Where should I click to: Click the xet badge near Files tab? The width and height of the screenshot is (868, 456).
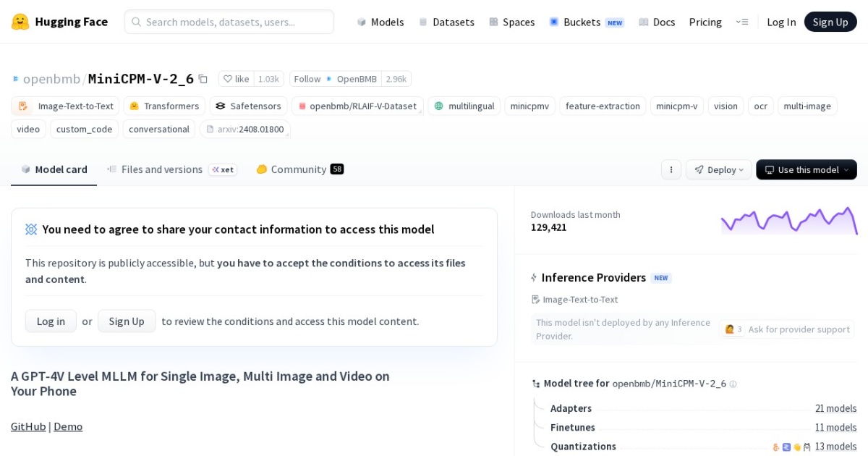(223, 169)
